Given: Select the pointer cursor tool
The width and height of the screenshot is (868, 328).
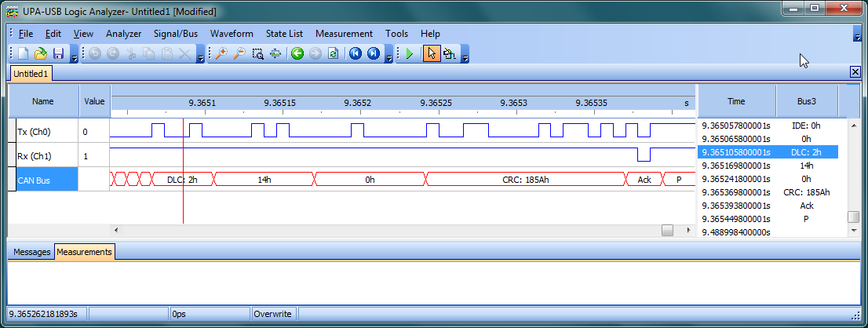Looking at the screenshot, I should click(x=432, y=53).
